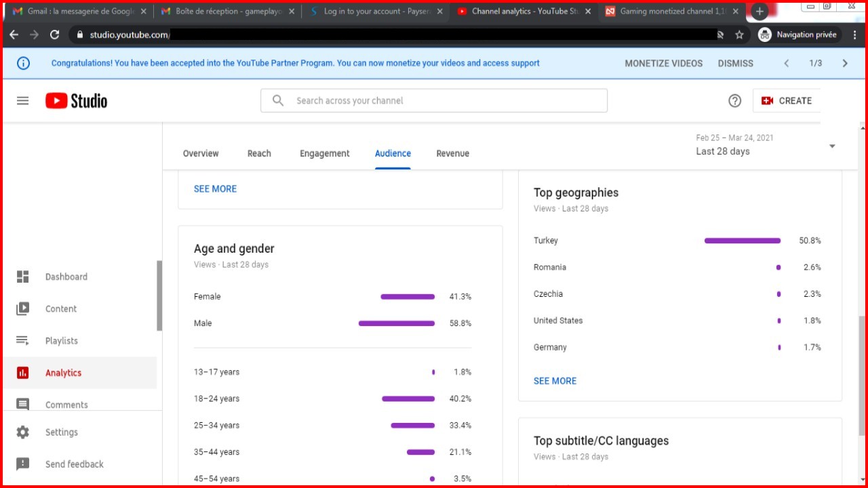Switch to the Reach tab
The image size is (868, 488).
coord(259,153)
